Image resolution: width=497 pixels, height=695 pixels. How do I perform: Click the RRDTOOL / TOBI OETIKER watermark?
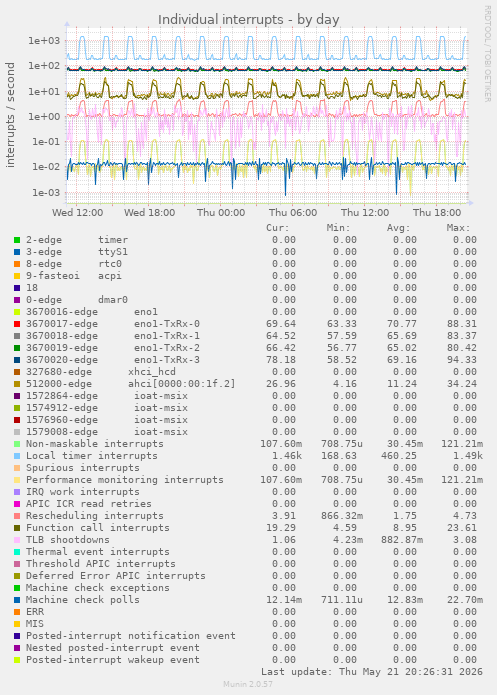click(487, 54)
